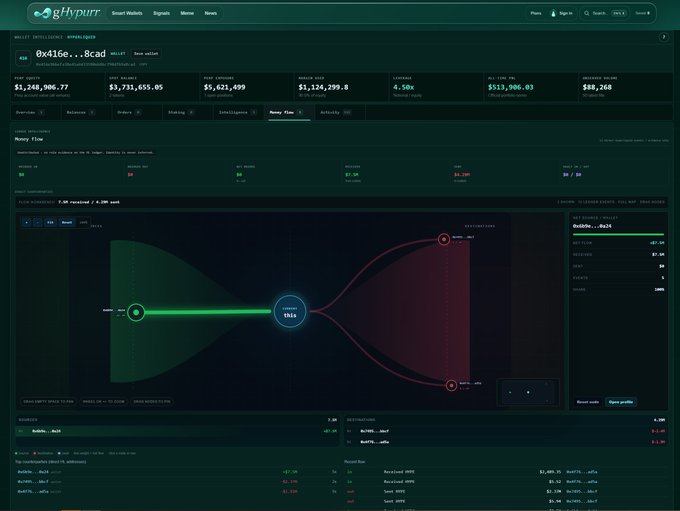Select the central 'this' current wallet node

tap(290, 311)
